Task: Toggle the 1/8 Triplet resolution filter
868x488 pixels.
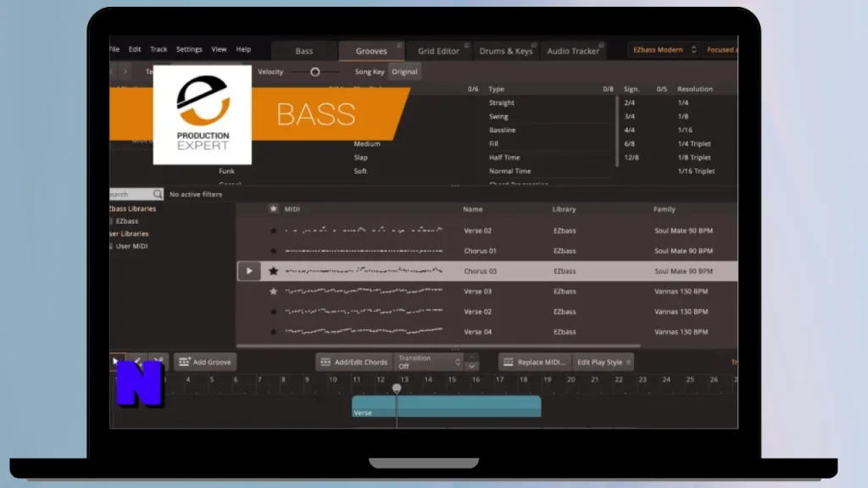Action: click(694, 157)
